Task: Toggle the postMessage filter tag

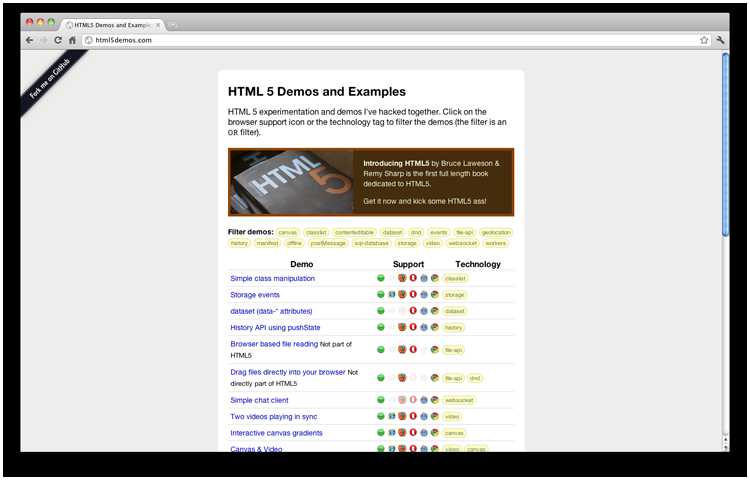Action: 328,243
